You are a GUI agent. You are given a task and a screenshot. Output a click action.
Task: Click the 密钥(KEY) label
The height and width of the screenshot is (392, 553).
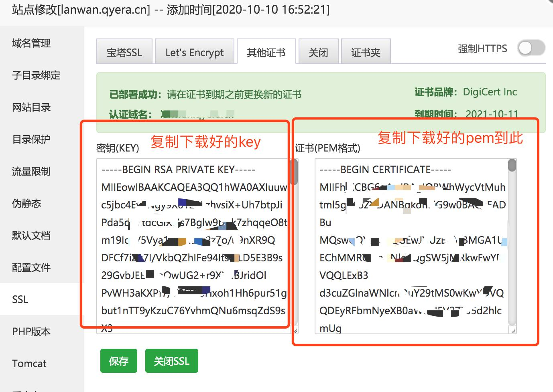click(x=118, y=148)
